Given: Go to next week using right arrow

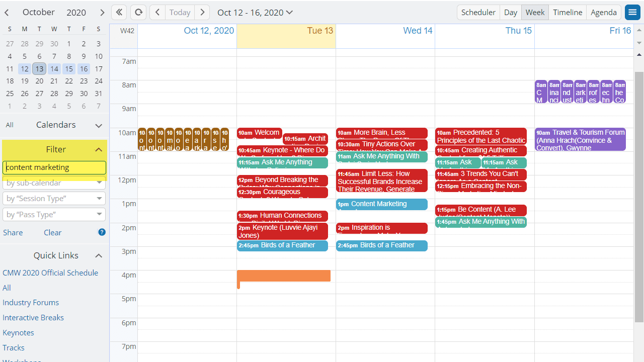Looking at the screenshot, I should click(202, 12).
